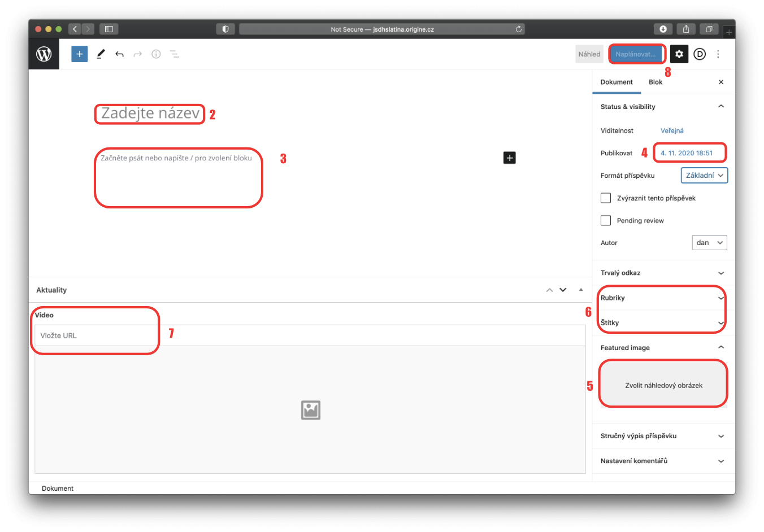Click the WordPress logo icon
The image size is (764, 532).
click(x=44, y=54)
